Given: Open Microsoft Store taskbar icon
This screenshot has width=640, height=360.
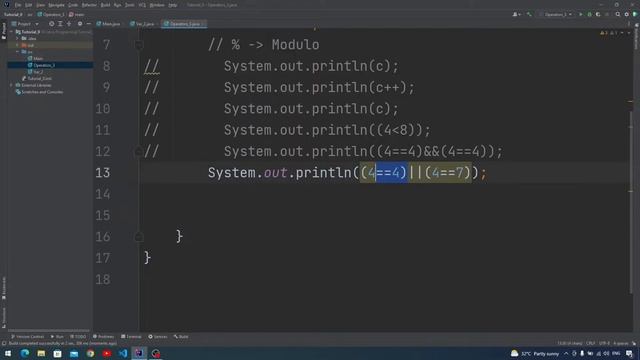Looking at the screenshot, I should pyautogui.click(x=57, y=353).
